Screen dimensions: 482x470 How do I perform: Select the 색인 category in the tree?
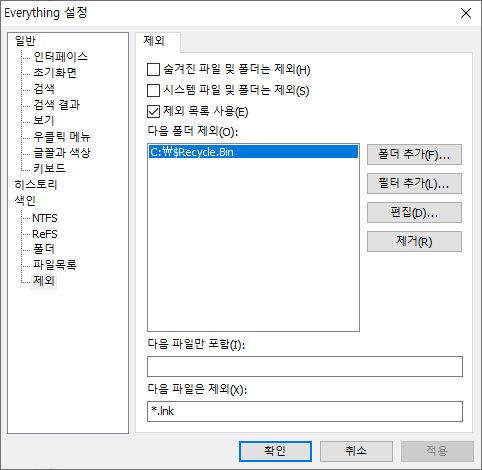tap(25, 200)
